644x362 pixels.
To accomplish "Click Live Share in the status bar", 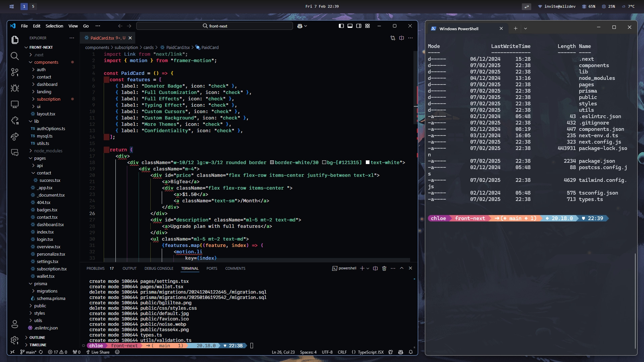I will [x=98, y=352].
